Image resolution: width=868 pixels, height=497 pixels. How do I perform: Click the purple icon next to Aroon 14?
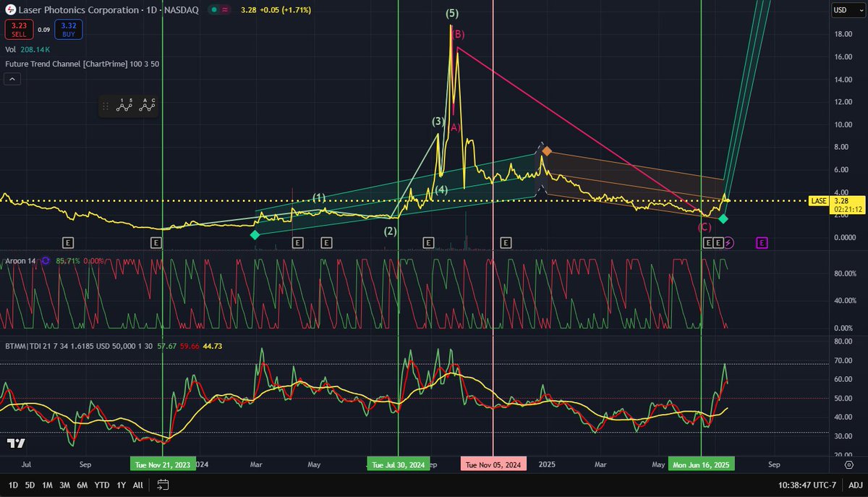click(x=46, y=260)
